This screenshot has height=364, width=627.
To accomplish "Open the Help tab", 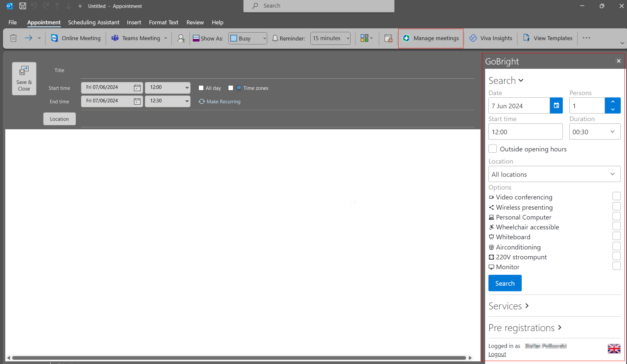I will (x=218, y=22).
